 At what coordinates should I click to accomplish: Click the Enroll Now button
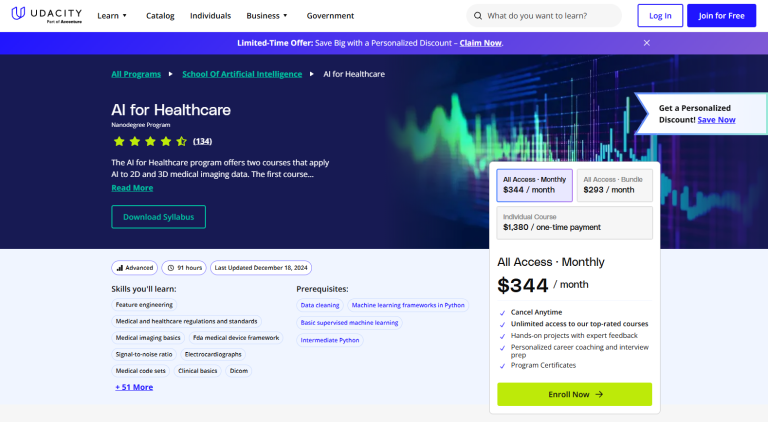pyautogui.click(x=575, y=394)
